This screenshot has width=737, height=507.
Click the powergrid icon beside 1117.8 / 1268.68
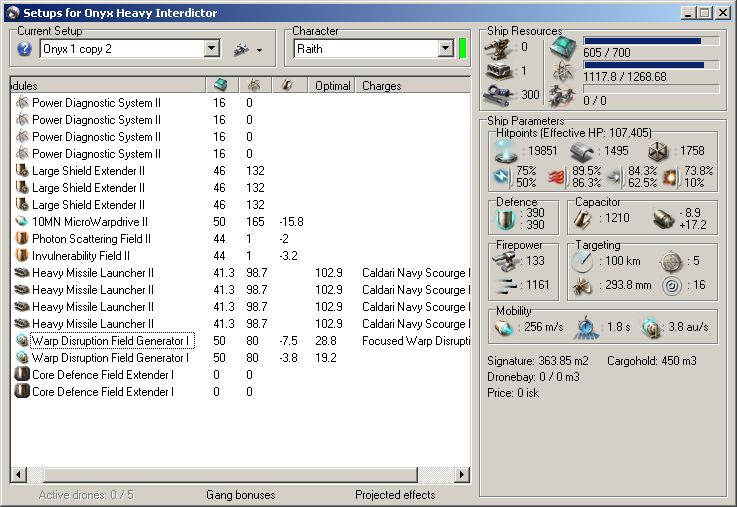coord(563,71)
